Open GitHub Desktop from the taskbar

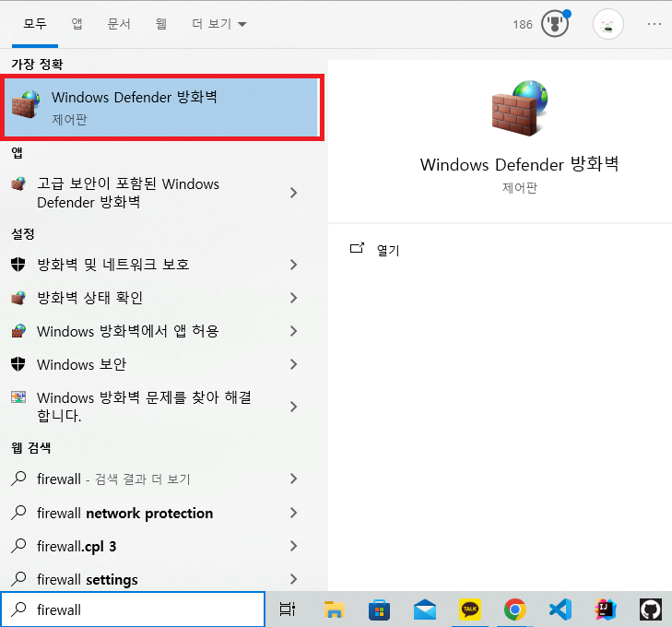coord(651,609)
